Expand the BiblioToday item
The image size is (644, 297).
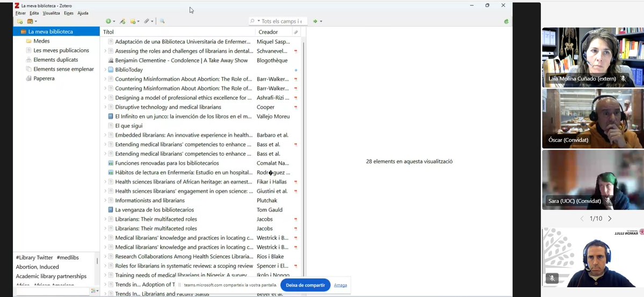pyautogui.click(x=105, y=70)
